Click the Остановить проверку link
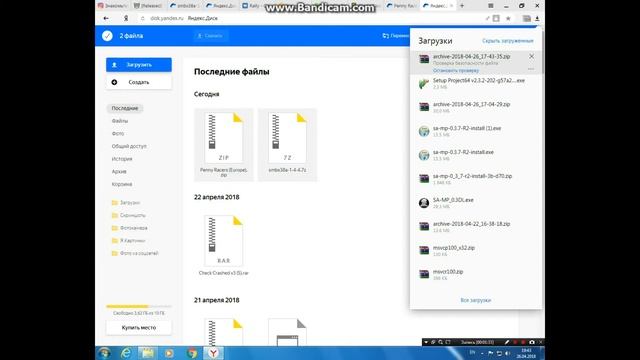The height and width of the screenshot is (360, 640). (456, 71)
